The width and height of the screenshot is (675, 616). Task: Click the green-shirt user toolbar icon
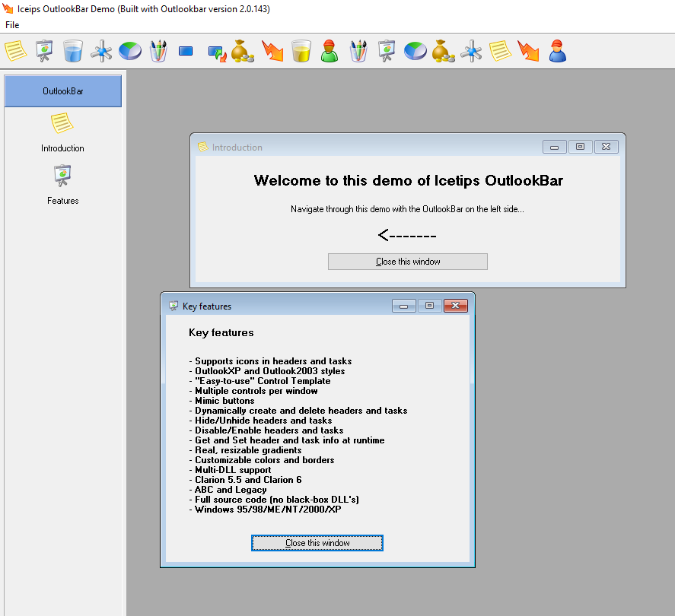(x=329, y=51)
